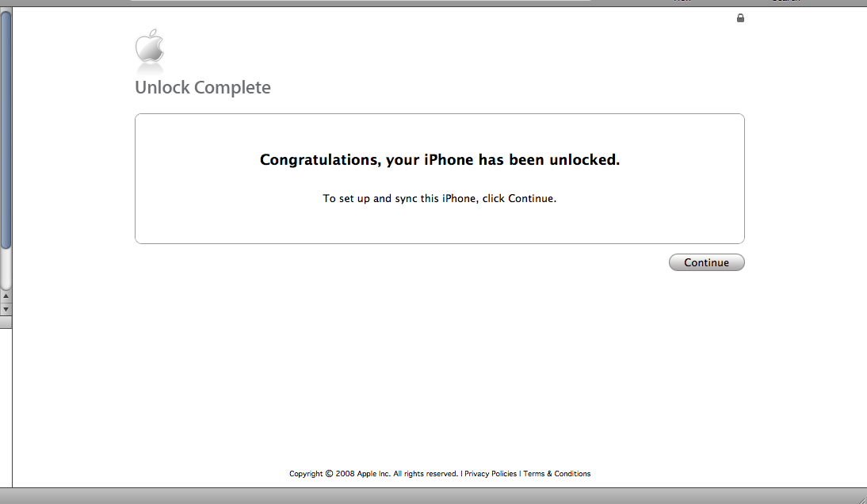Open the Terms & Conditions link

click(x=557, y=474)
